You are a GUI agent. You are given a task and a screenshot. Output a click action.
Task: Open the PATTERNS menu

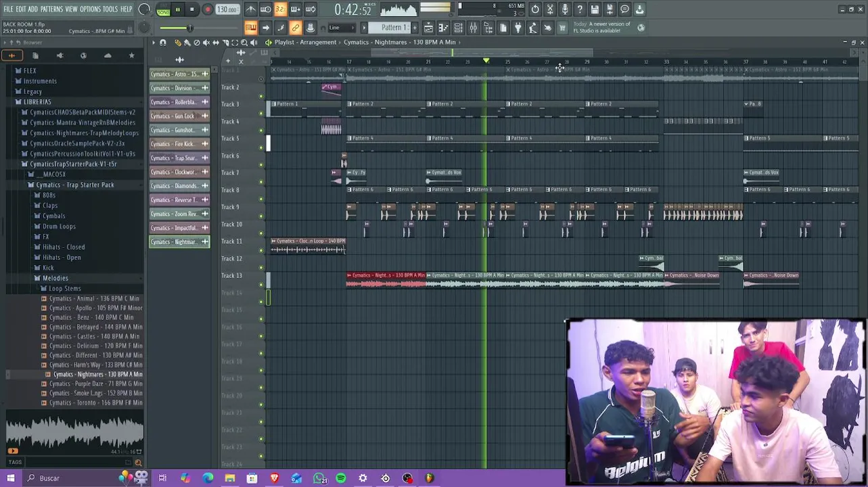point(51,9)
